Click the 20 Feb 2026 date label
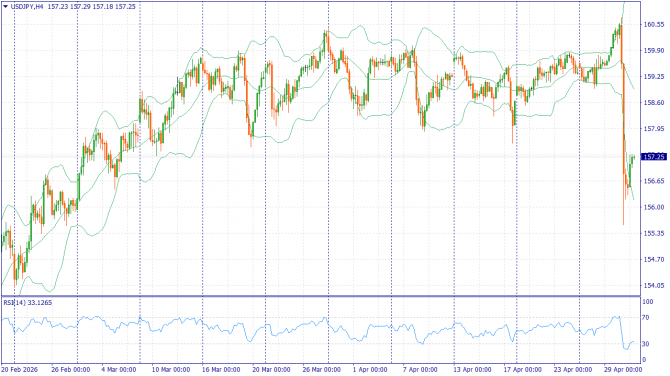Viewport: 670px width, 376px height. [19, 370]
